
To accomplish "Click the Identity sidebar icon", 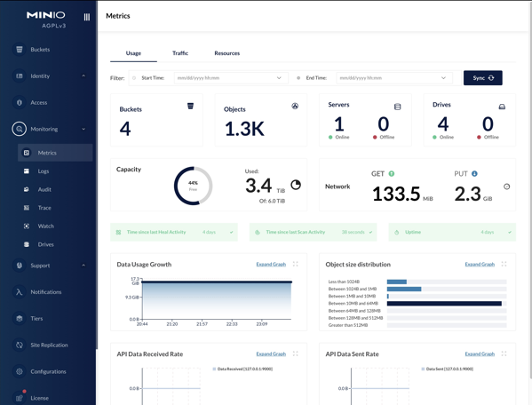I will [x=20, y=76].
